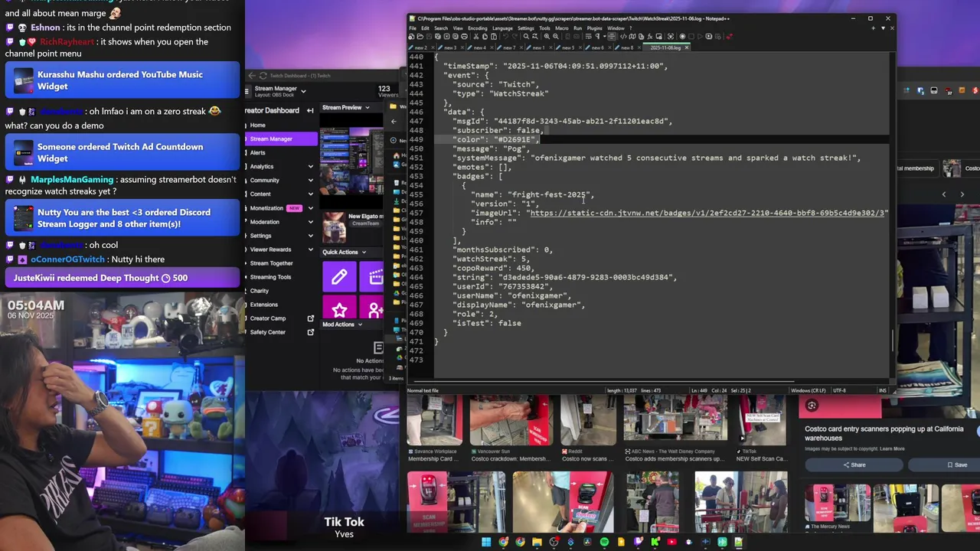This screenshot has height=551, width=980.
Task: Open the Mod Actions panel dropdown
Action: click(361, 324)
